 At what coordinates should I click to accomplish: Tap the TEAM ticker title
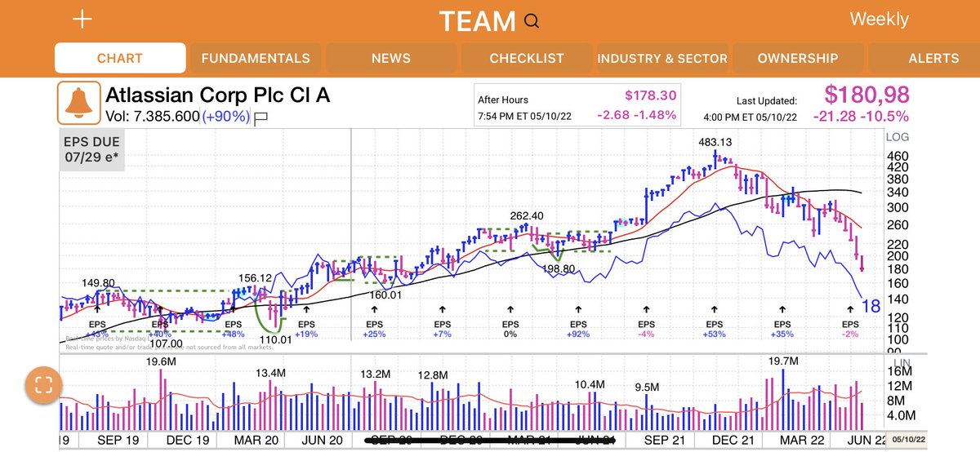coord(478,21)
